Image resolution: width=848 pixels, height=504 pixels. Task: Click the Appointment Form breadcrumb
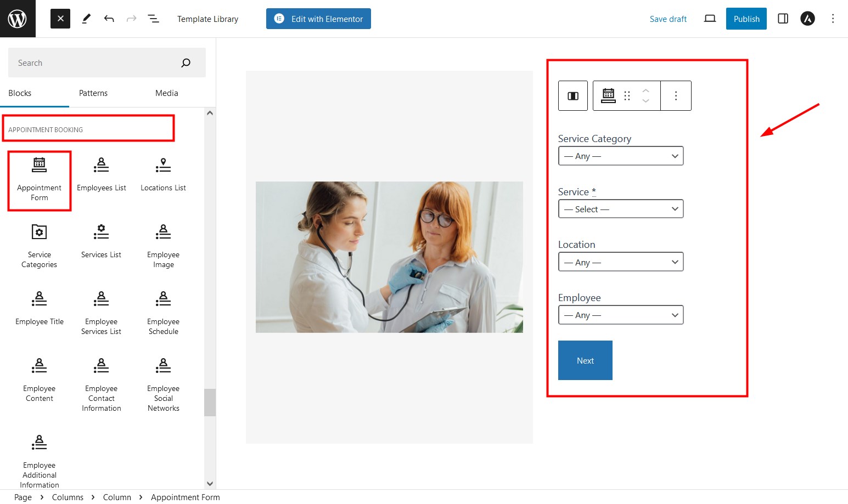[186, 497]
